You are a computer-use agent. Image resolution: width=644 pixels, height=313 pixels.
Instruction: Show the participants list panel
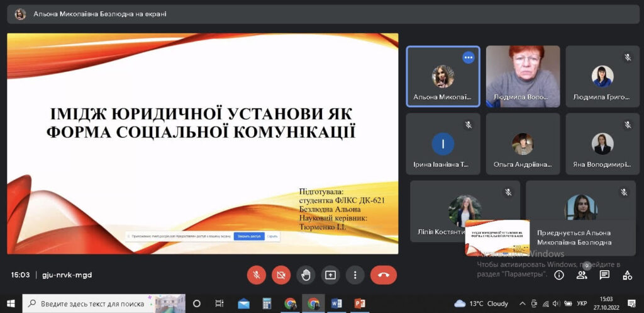pyautogui.click(x=582, y=275)
